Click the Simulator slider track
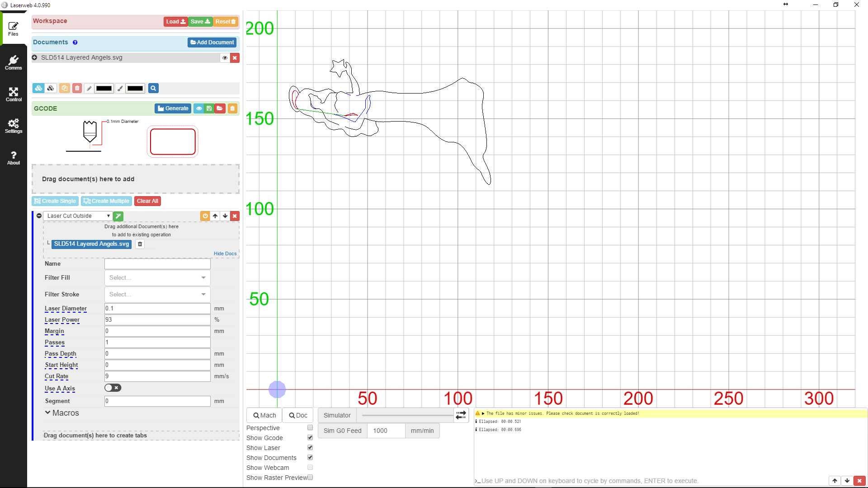 pos(407,415)
